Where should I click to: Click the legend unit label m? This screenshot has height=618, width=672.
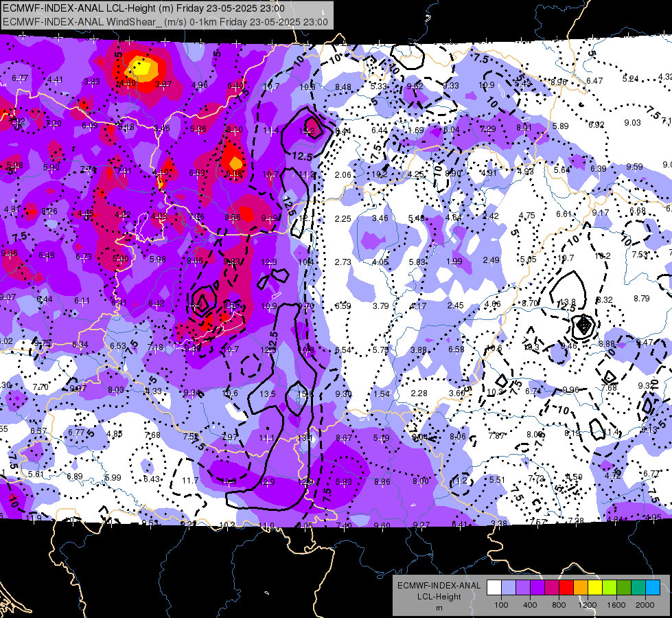click(439, 608)
